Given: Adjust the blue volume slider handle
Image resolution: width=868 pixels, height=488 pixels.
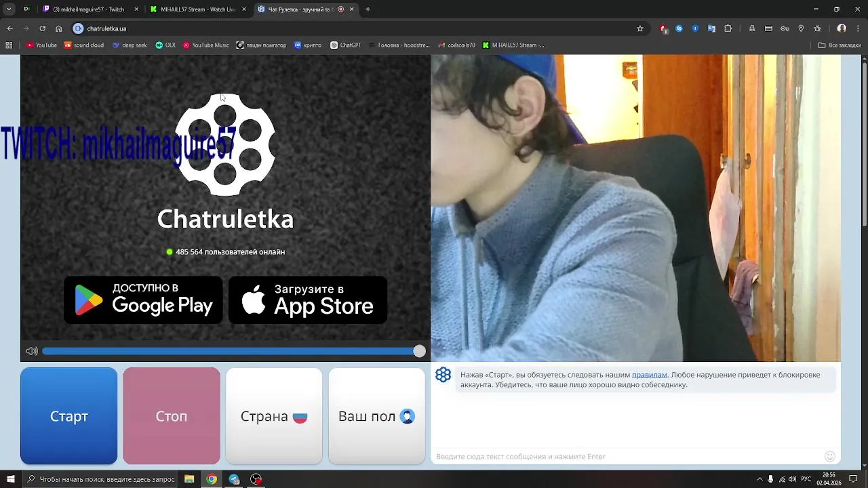Looking at the screenshot, I should 419,351.
